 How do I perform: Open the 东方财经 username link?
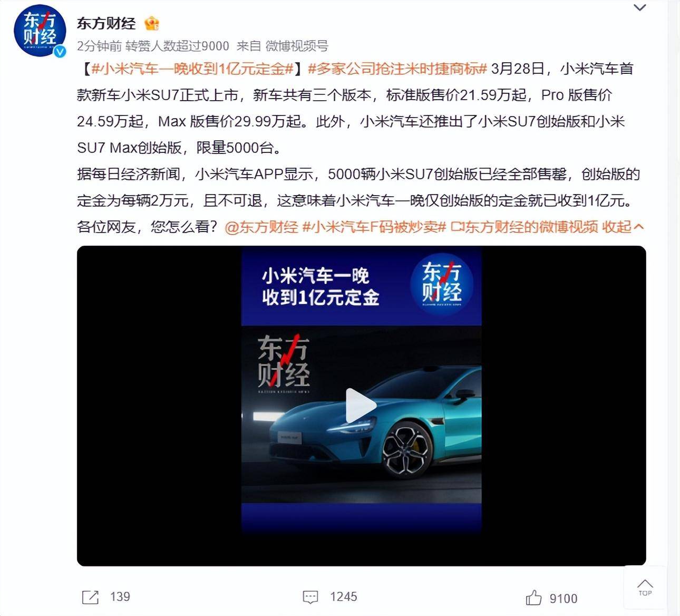click(x=106, y=23)
